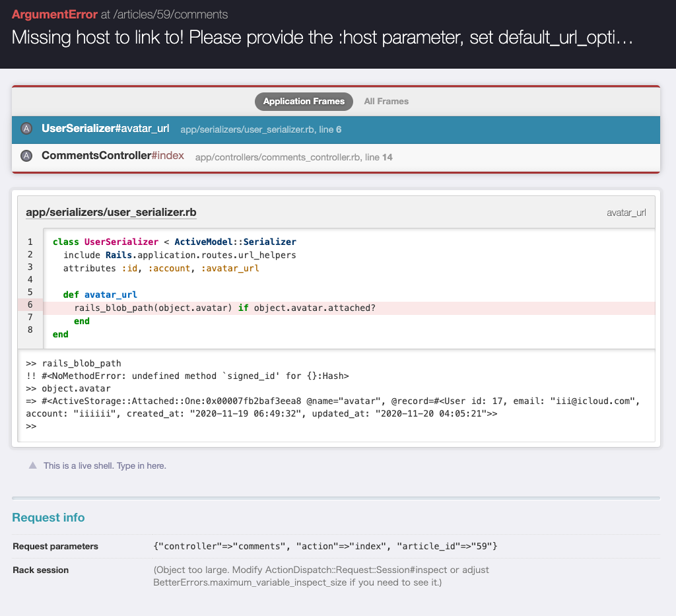Click the avatar_url method label in code header
The image size is (676, 616).
(626, 213)
